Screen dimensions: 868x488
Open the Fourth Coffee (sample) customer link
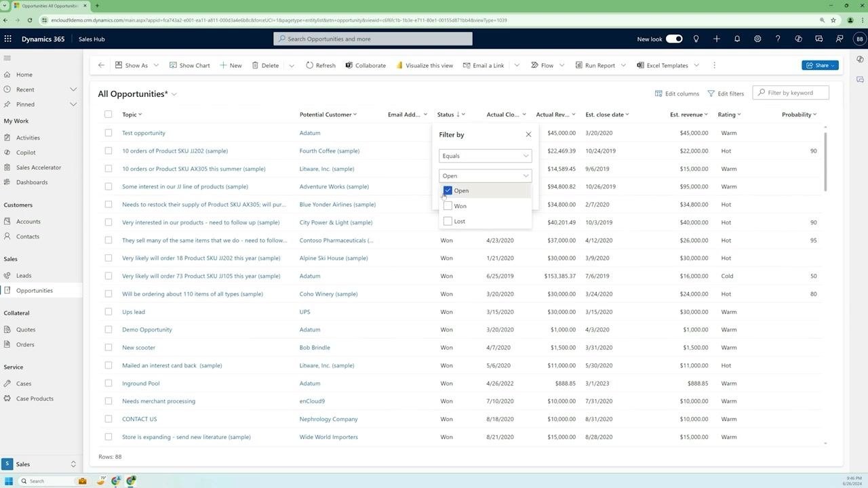click(x=330, y=150)
